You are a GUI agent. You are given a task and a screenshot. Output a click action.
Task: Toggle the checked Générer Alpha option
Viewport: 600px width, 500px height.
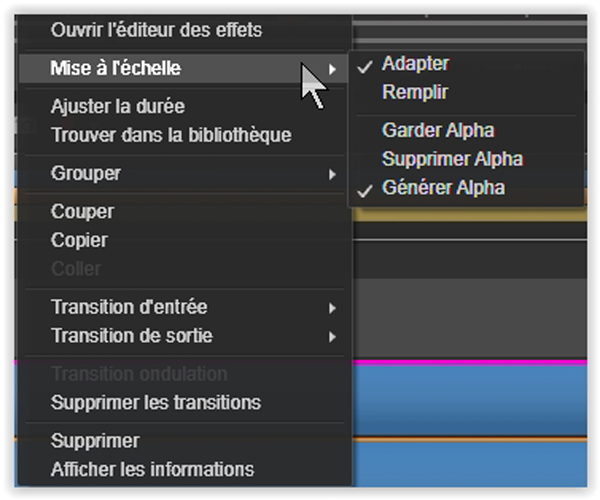coord(443,187)
